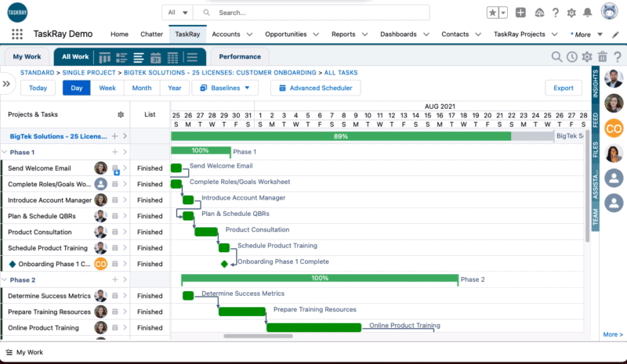Open the Chatter tab
Screen dimensions: 627x364
click(x=151, y=34)
